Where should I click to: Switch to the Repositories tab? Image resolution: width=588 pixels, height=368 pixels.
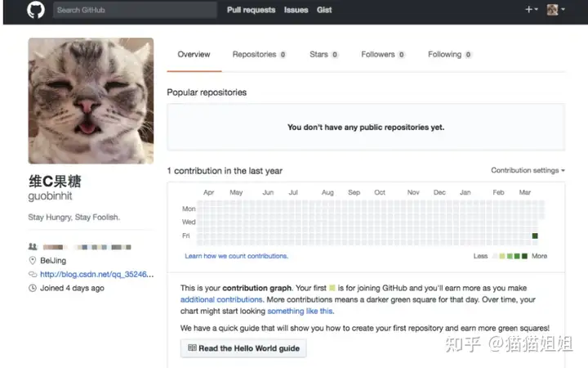coord(259,55)
